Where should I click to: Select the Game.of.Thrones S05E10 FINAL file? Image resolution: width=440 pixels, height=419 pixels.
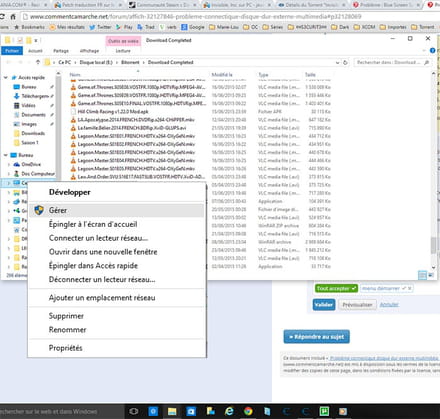pyautogui.click(x=142, y=103)
